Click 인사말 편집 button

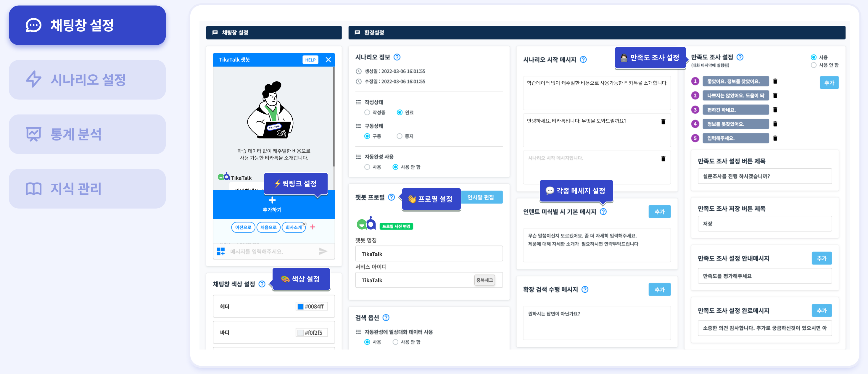point(481,197)
